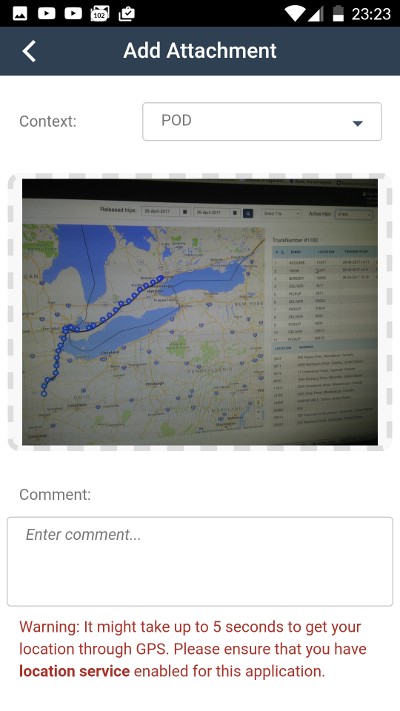
Task: Click the caret arrow in Context selector
Action: [357, 123]
